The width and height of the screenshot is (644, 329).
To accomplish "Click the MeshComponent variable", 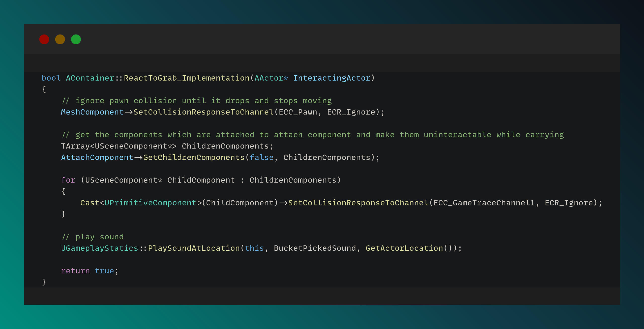I will click(92, 112).
